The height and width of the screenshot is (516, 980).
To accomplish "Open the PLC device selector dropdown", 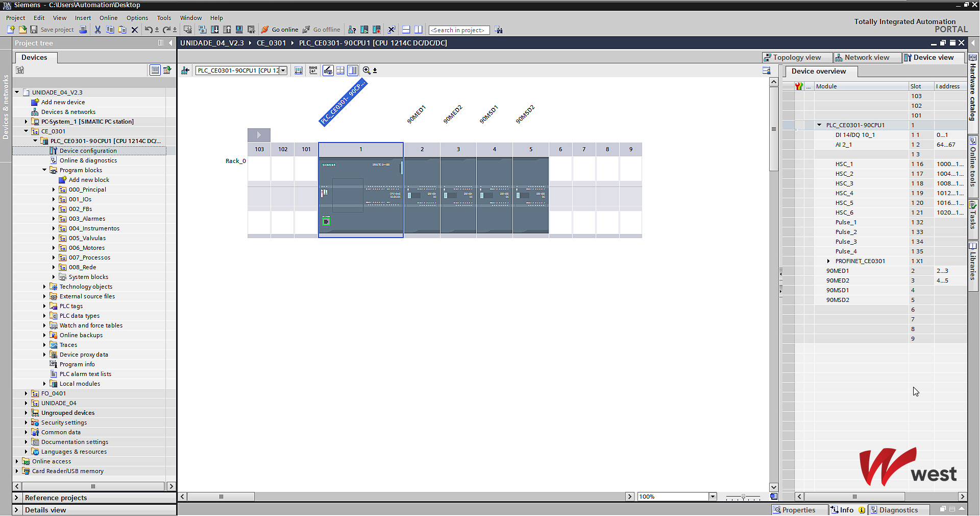I will (x=283, y=71).
